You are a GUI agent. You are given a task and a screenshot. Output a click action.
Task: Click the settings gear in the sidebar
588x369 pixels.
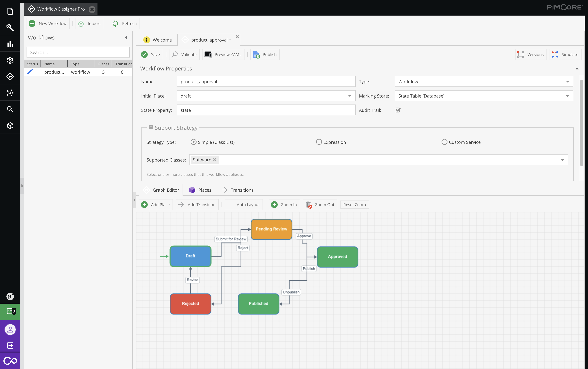pos(10,60)
